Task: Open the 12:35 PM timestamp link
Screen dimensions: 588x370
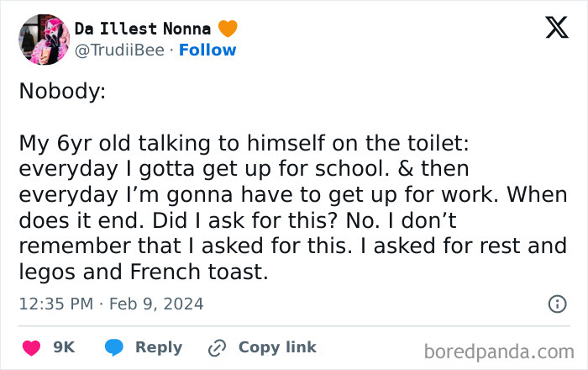Action: coord(55,304)
